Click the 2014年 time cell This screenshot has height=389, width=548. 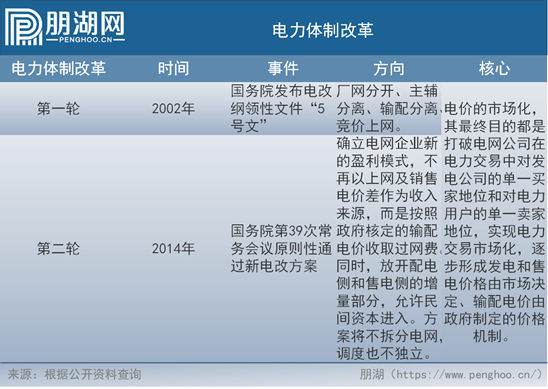point(173,249)
